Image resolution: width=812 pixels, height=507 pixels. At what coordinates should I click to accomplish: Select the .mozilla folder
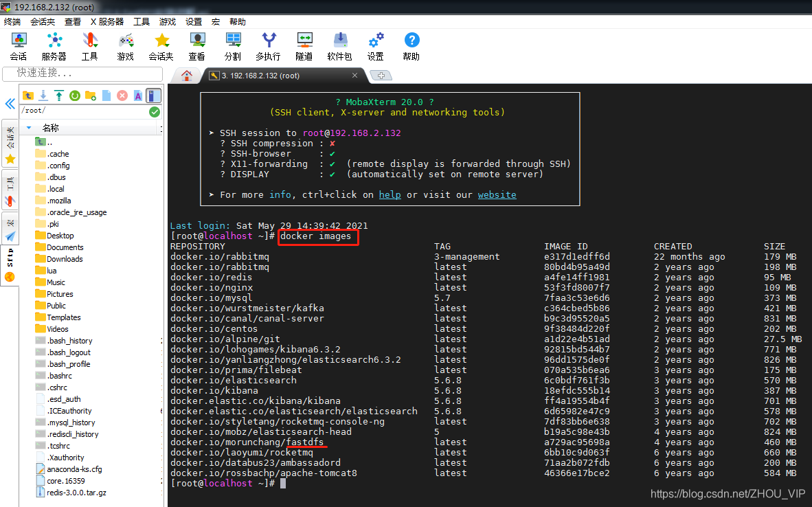click(53, 201)
